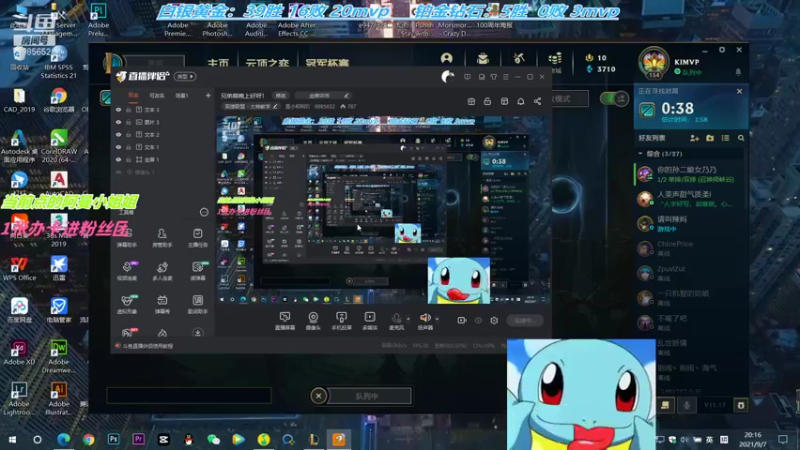Open the 冠军杯赛 tab in League client

coord(327,63)
